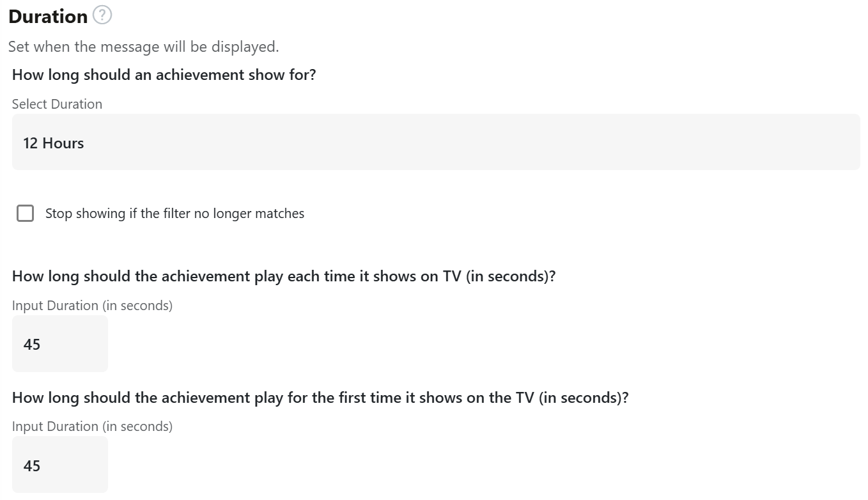868x500 pixels.
Task: Click 'Input Duration' label under each-time question
Action: [92, 306]
